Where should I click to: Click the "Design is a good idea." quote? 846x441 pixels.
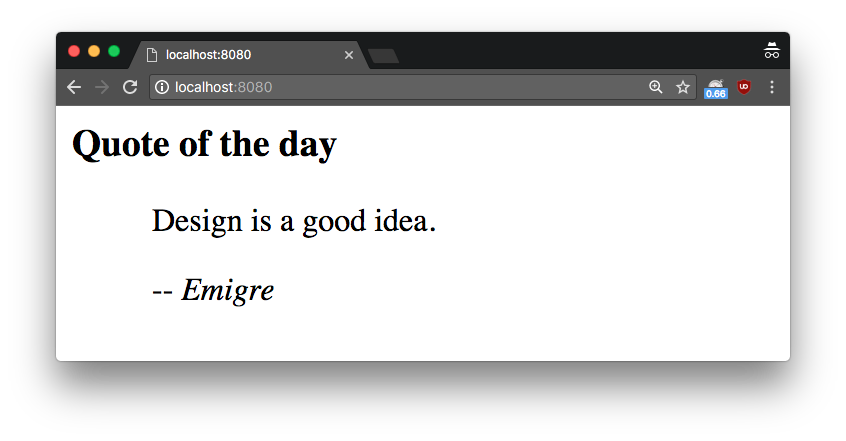294,220
